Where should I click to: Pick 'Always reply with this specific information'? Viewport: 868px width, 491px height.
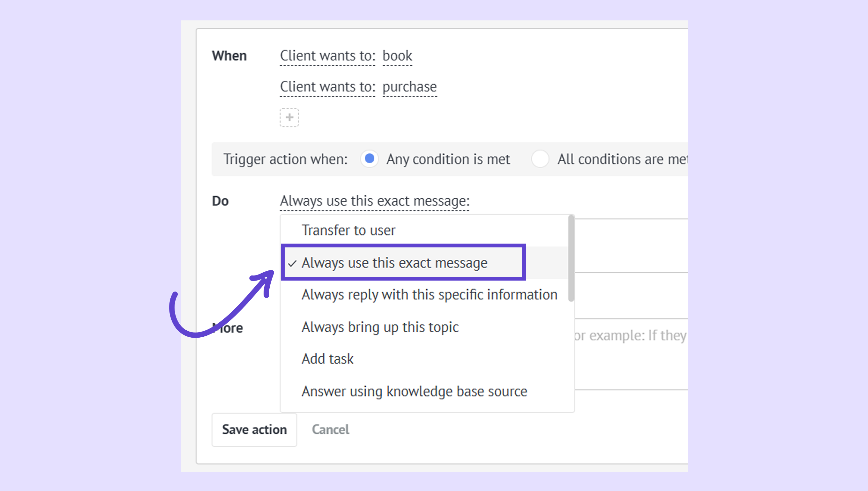point(429,295)
